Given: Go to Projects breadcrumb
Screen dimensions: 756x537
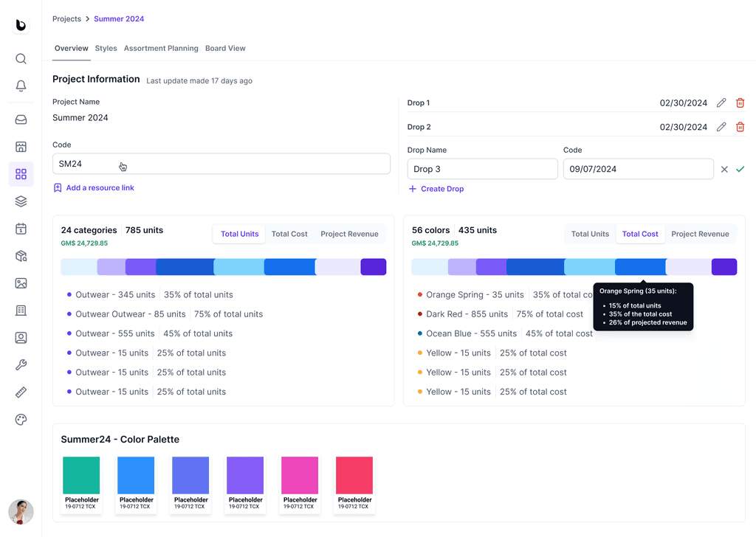Looking at the screenshot, I should (66, 18).
